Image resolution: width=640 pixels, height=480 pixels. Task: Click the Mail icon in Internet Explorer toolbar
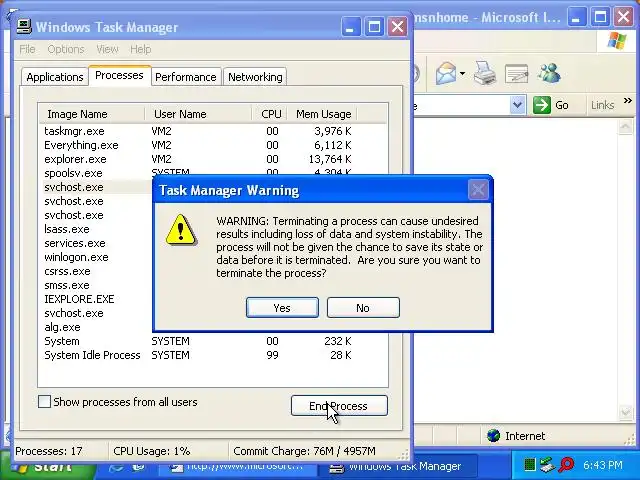446,73
